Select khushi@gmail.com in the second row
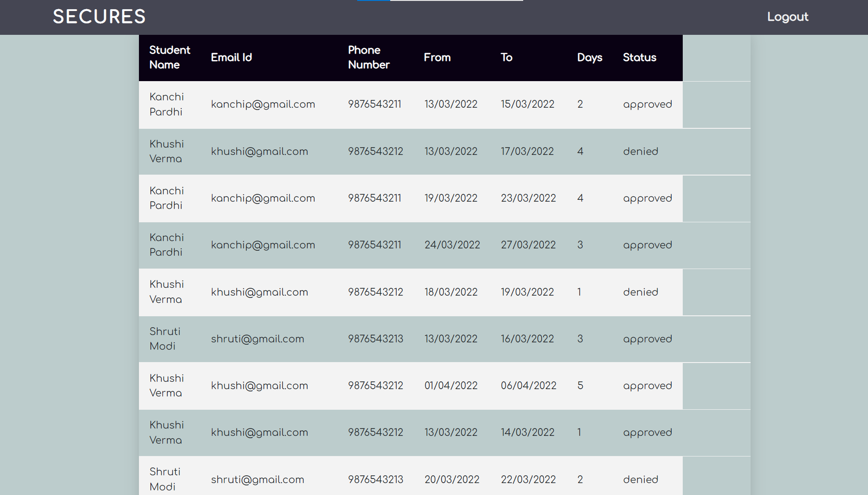Screen dimensions: 868x495 pyautogui.click(x=260, y=151)
